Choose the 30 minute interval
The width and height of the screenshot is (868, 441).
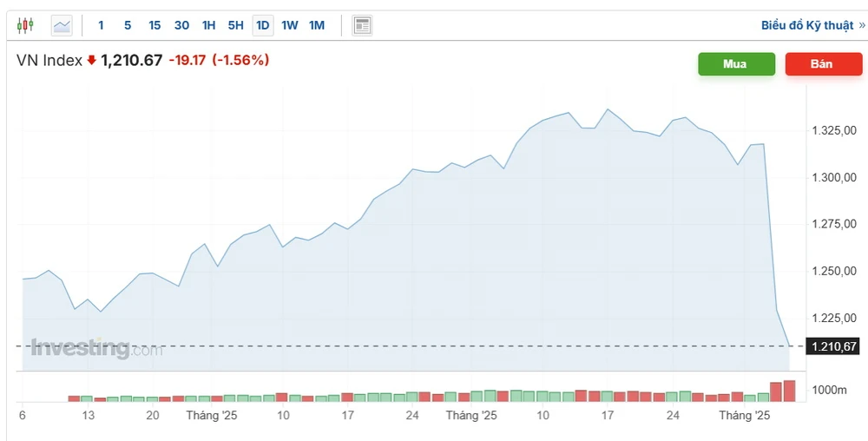click(181, 25)
